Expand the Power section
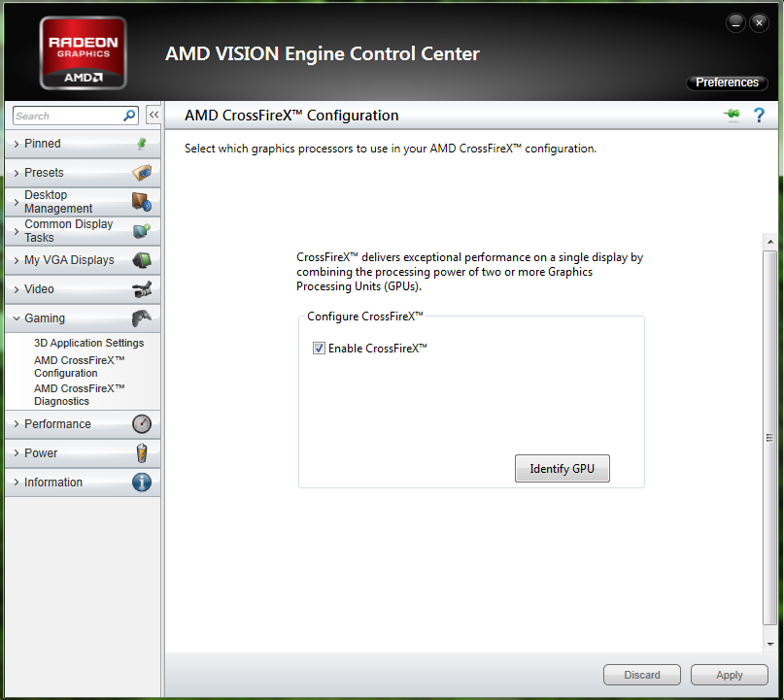 [x=83, y=453]
